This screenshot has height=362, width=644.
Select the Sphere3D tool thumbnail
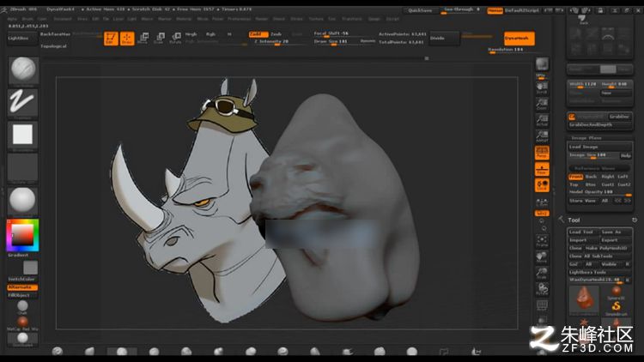pos(616,293)
